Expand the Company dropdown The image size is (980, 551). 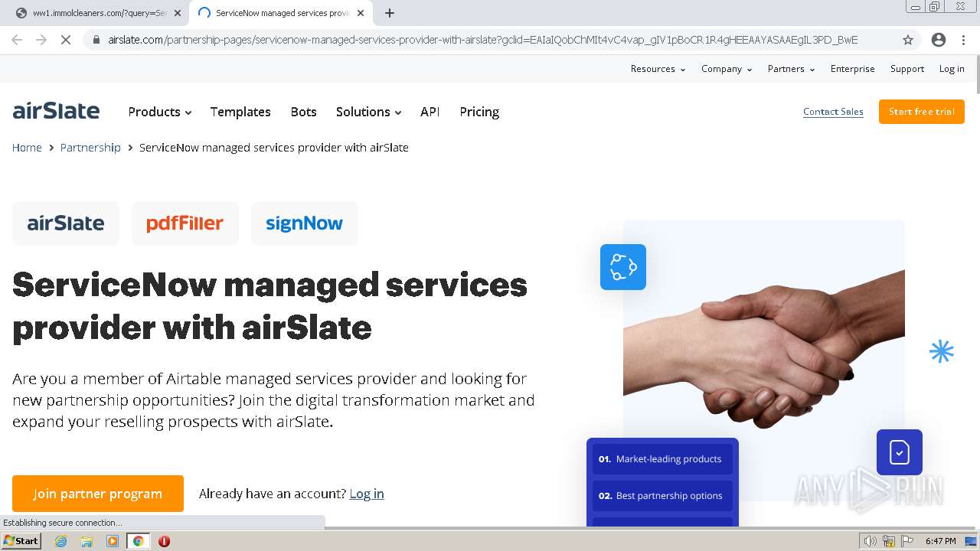727,69
